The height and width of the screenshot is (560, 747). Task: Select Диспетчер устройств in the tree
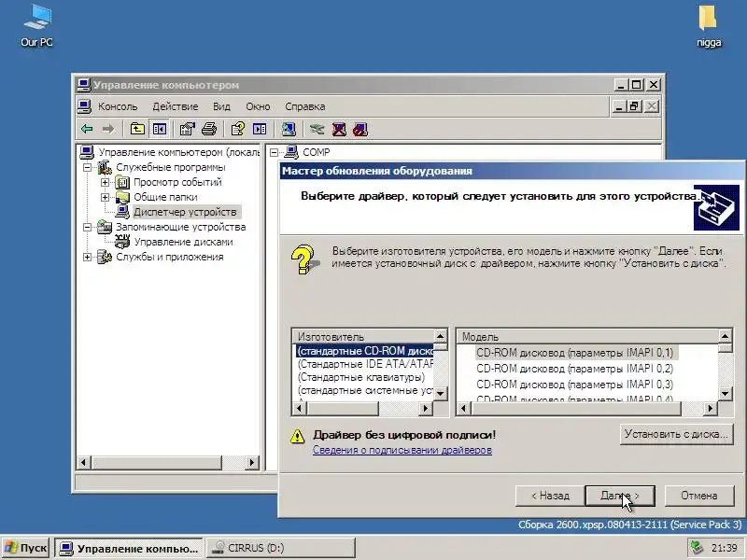coord(185,212)
